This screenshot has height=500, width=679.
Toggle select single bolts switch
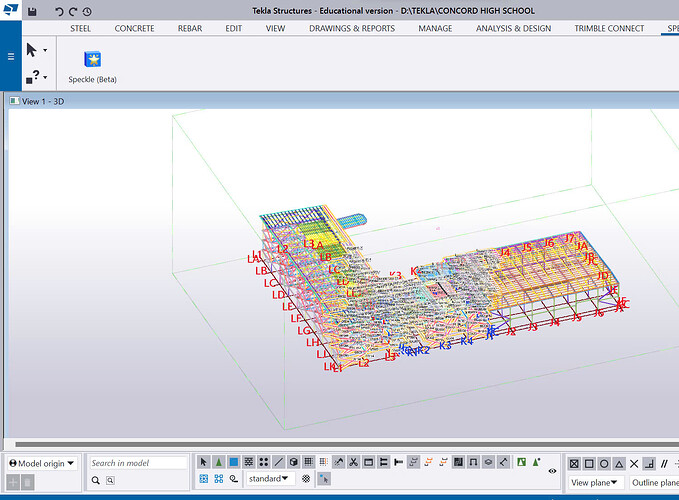(398, 462)
